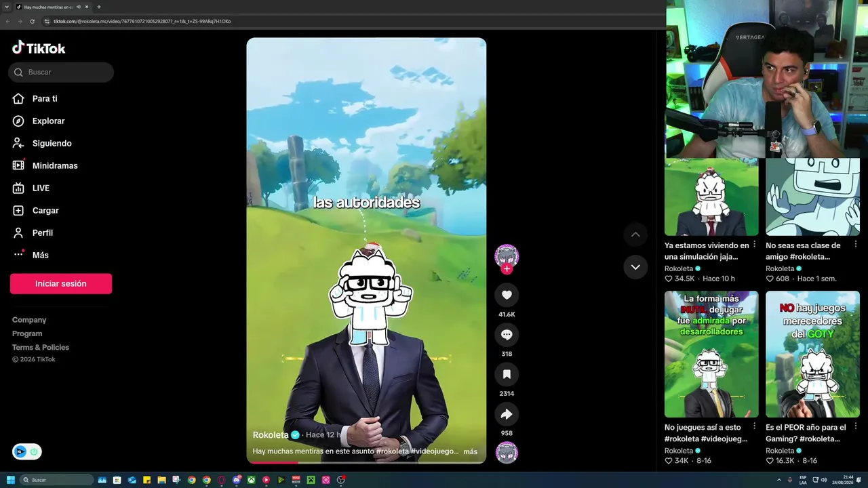868x488 pixels.
Task: Open the 'No seas esa clase de amigo' thumbnail
Action: pos(812,197)
